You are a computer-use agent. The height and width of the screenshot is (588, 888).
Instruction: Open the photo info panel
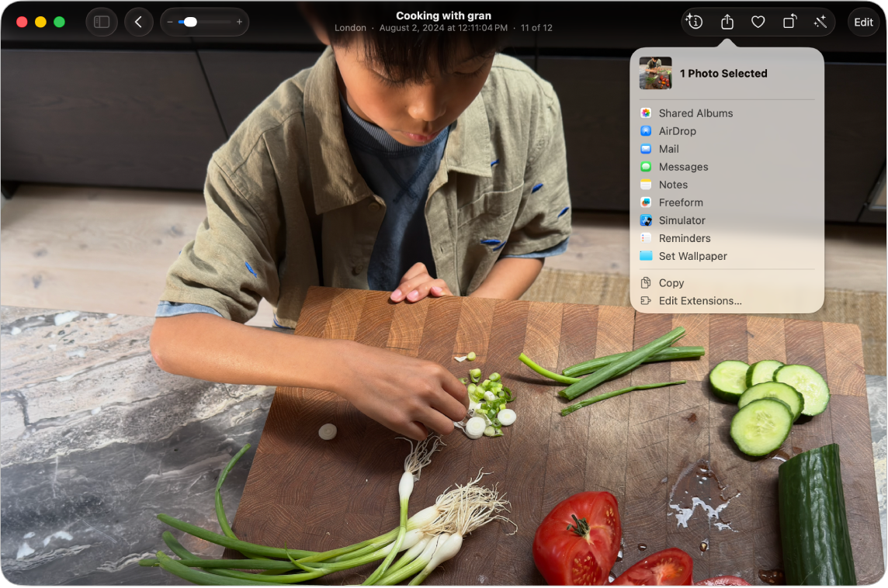694,22
